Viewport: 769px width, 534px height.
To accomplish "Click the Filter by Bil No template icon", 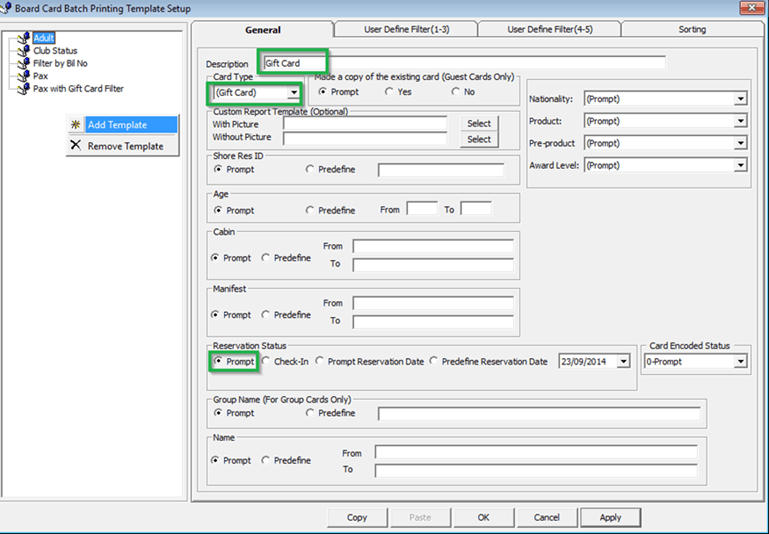I will pos(24,63).
